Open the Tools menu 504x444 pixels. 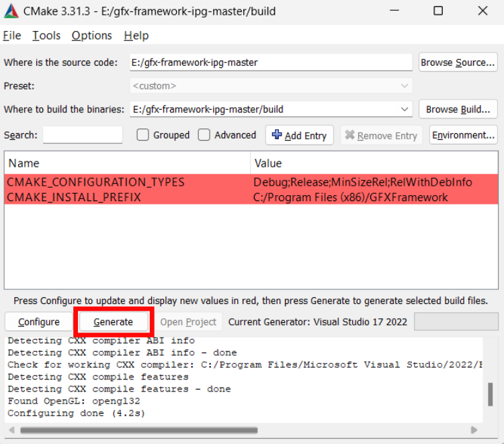(46, 36)
